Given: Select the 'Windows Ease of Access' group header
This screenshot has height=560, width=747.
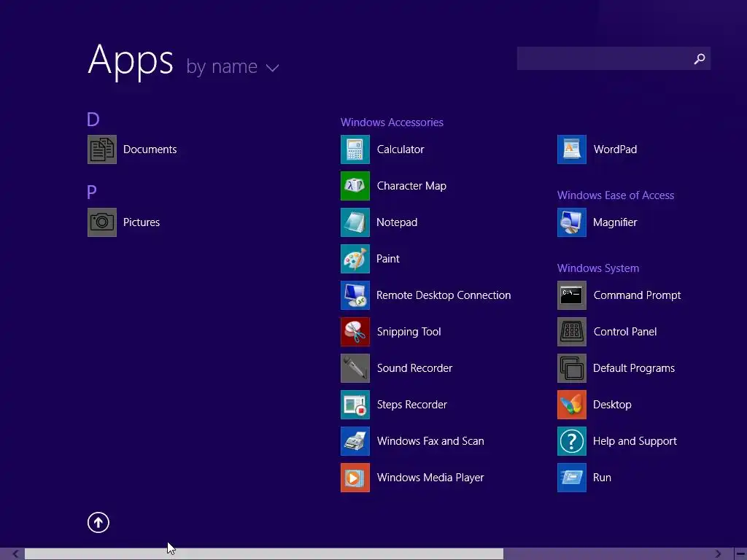Looking at the screenshot, I should pos(616,195).
